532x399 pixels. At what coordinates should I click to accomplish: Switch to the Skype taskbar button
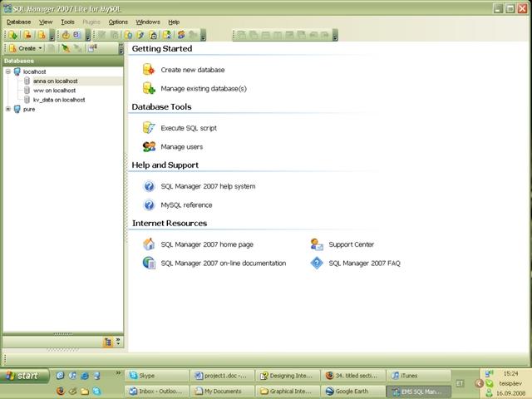pos(157,376)
